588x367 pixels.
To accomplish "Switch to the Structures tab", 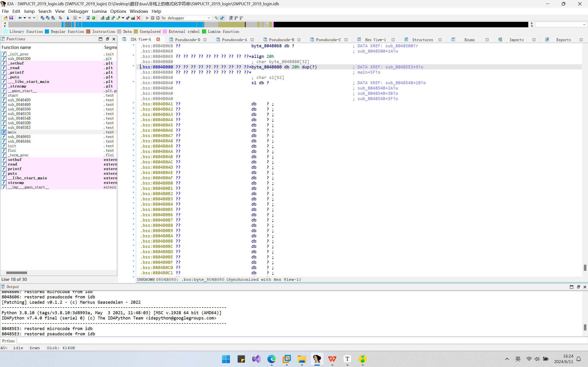I will pos(423,39).
